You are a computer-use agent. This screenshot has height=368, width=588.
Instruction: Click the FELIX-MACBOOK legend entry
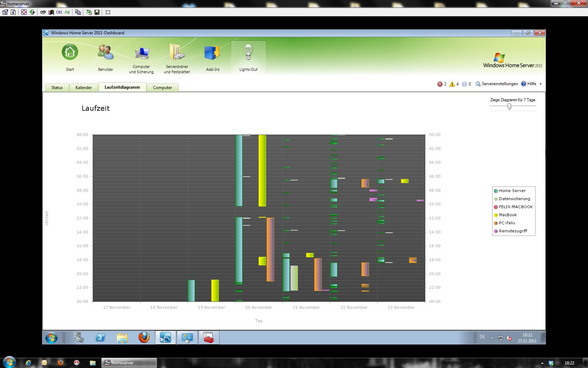tap(513, 207)
